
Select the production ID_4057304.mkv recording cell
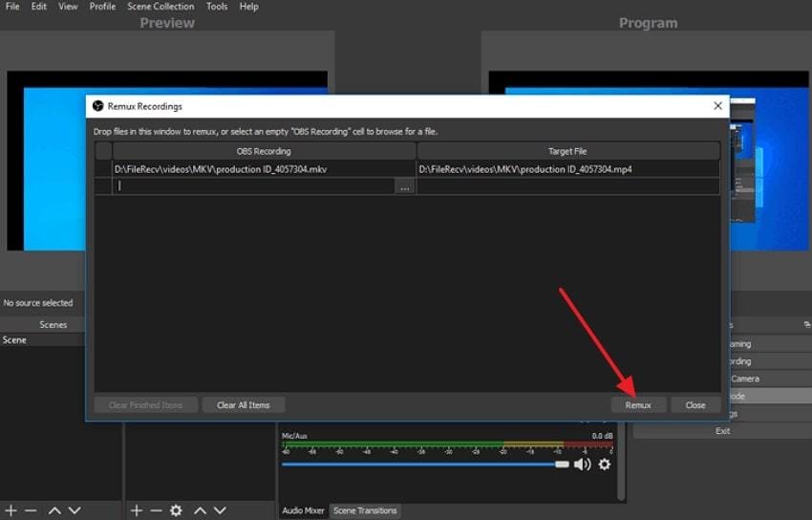(264, 169)
